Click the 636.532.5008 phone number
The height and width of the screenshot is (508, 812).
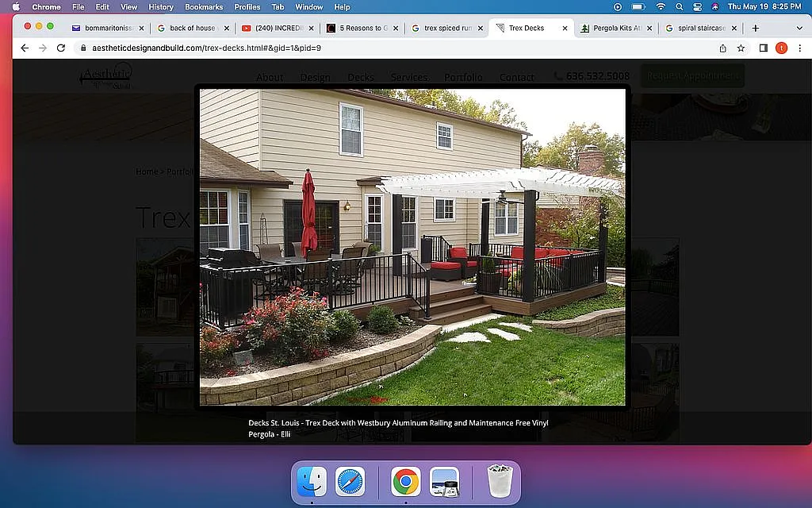click(x=597, y=75)
